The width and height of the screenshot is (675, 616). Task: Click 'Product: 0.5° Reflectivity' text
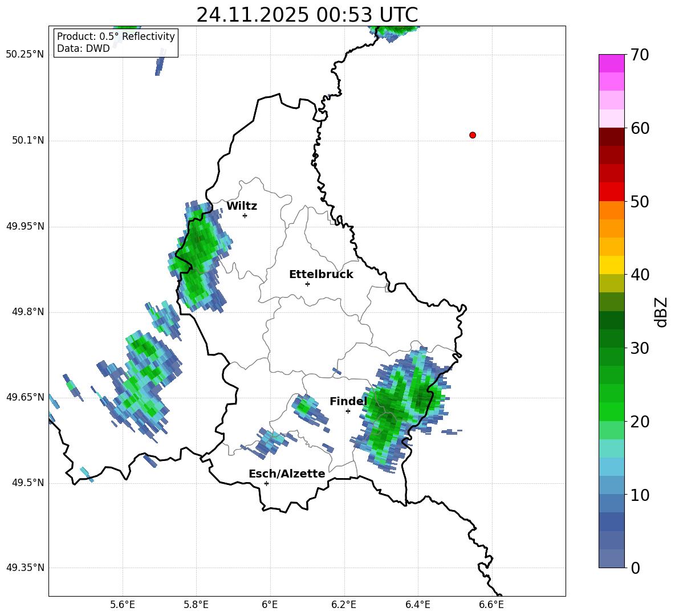(x=116, y=36)
